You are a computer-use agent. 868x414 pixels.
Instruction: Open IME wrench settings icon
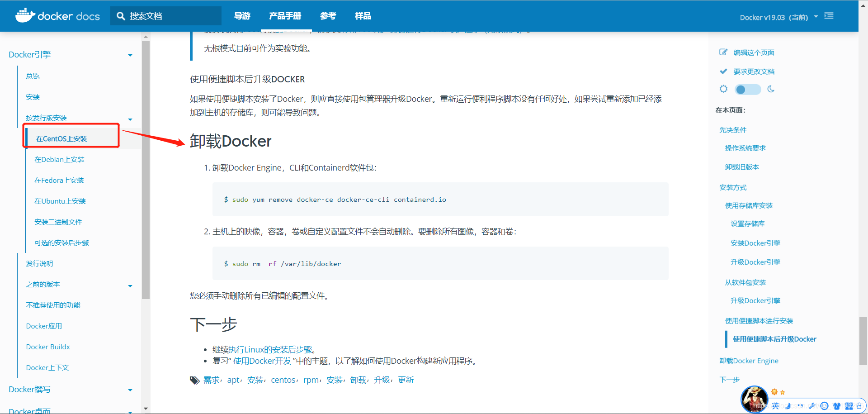tap(812, 406)
